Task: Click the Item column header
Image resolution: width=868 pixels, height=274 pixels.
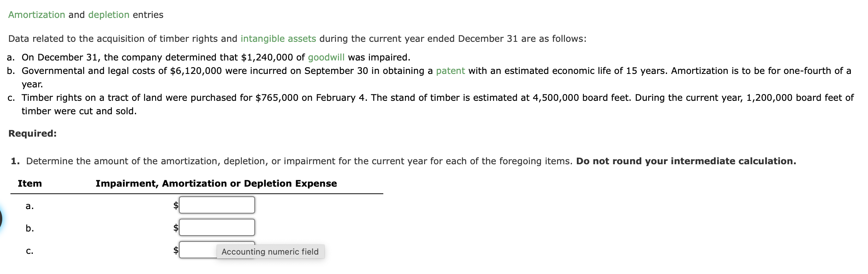Action: click(x=29, y=183)
